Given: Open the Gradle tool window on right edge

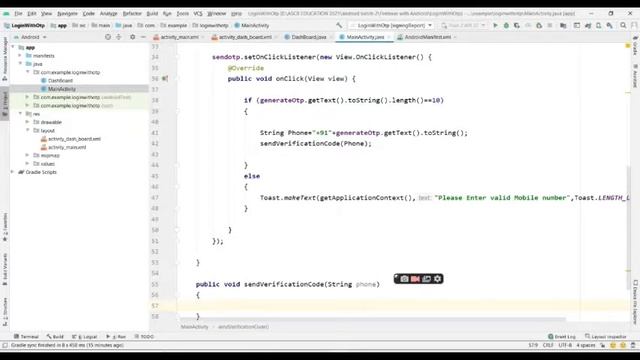Looking at the screenshot, I should (x=635, y=46).
